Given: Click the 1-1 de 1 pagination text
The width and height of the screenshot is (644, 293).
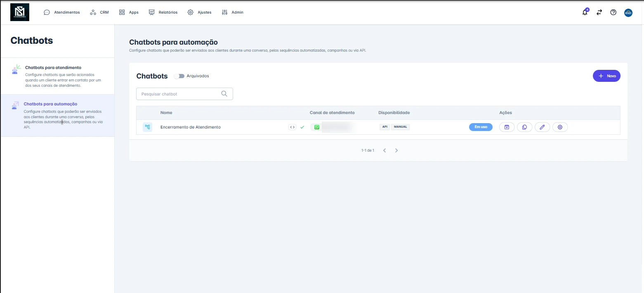Looking at the screenshot, I should coord(368,150).
